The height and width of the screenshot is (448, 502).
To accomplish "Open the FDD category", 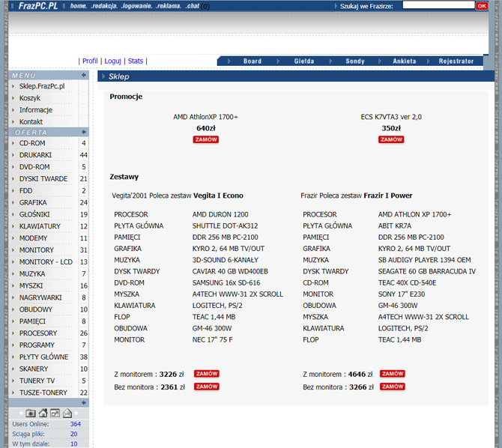I will [x=25, y=190].
